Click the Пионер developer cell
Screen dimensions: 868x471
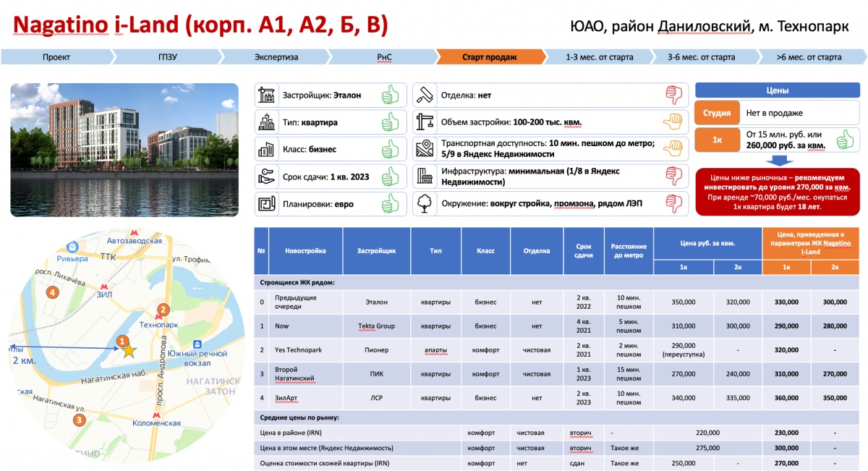tap(377, 350)
